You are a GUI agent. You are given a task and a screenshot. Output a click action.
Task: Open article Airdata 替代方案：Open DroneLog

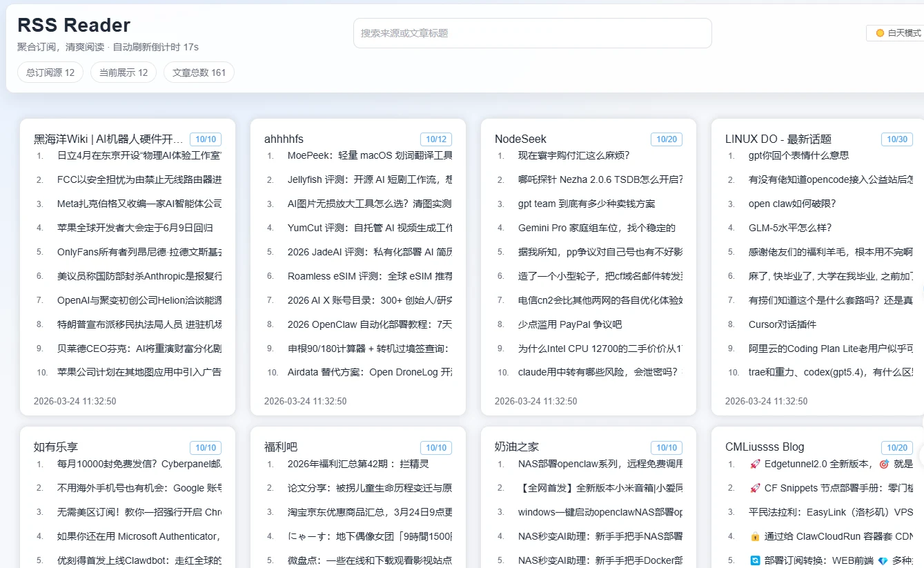pos(370,372)
